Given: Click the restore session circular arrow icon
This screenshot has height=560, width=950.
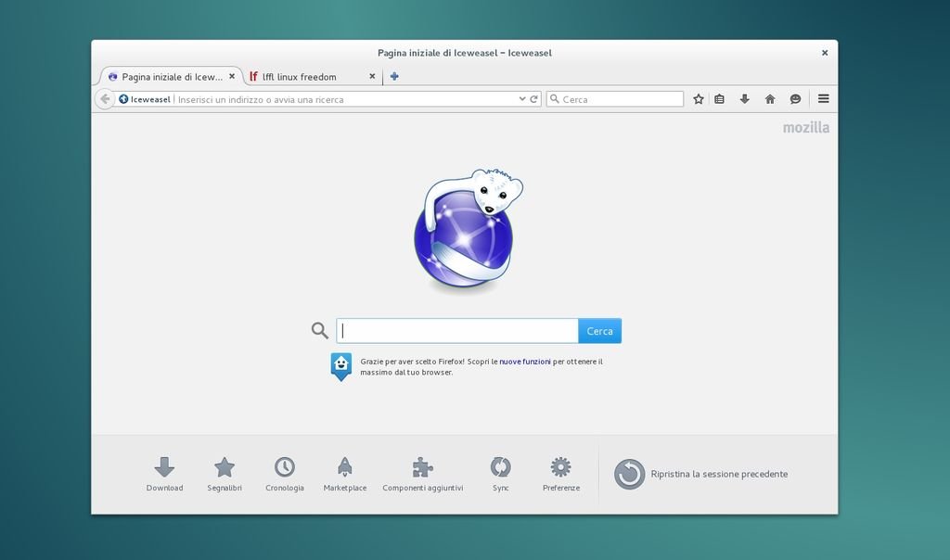Looking at the screenshot, I should (630, 474).
